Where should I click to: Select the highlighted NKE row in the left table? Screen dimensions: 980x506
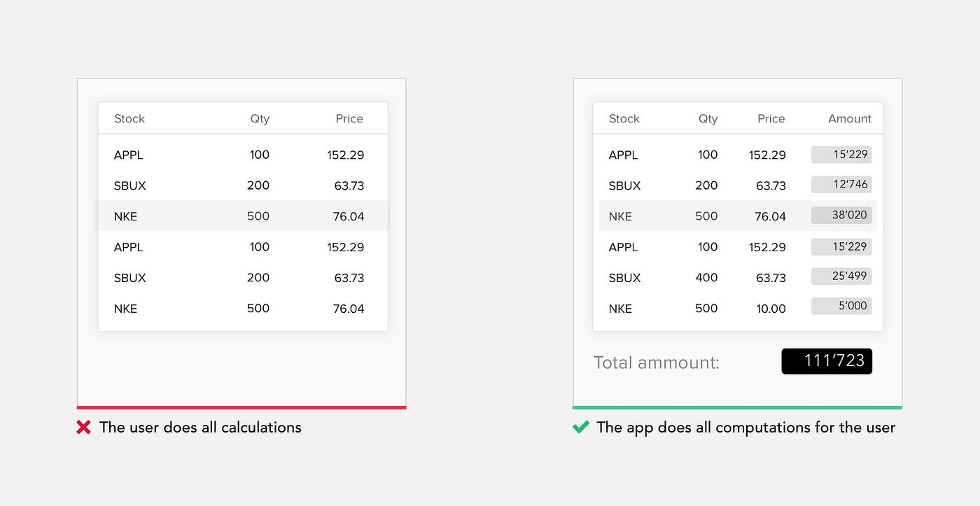[243, 216]
